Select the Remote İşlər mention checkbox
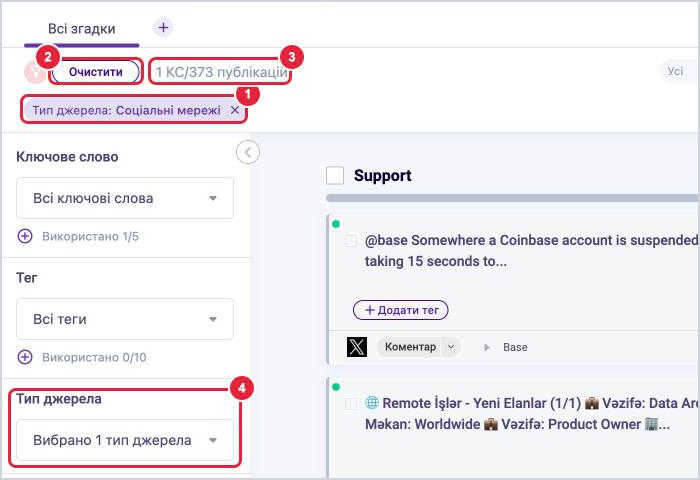700x480 pixels. [x=351, y=404]
